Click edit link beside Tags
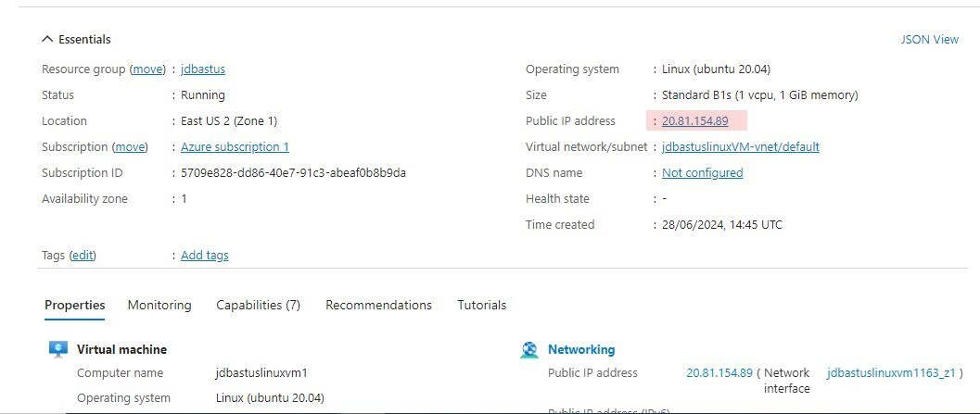Screen dimensions: 980x414 [83, 256]
